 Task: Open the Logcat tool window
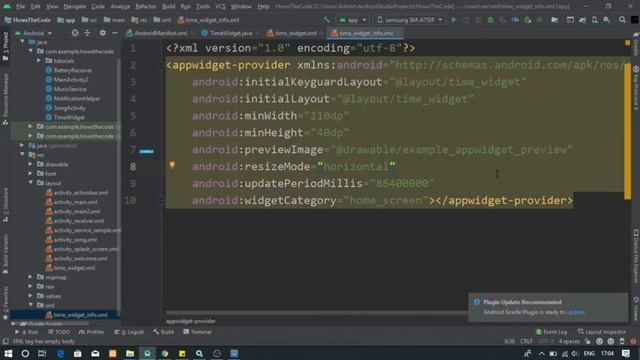point(129,332)
